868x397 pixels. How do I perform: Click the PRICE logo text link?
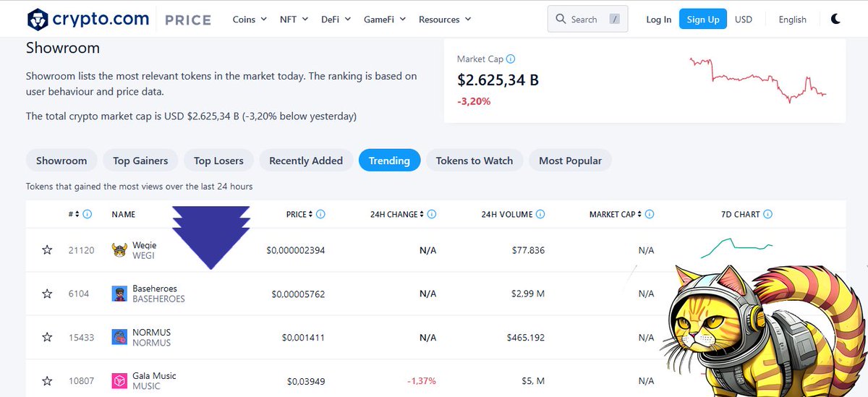click(188, 20)
